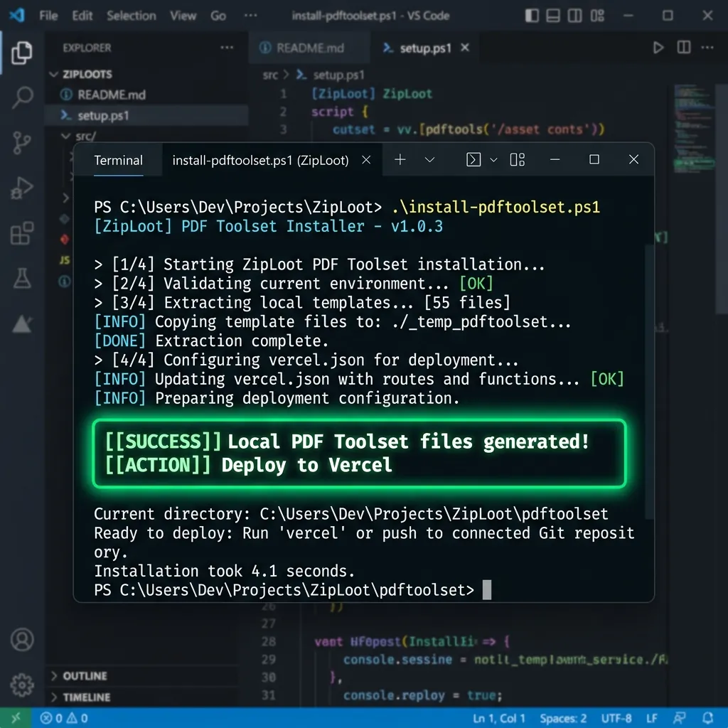Image resolution: width=728 pixels, height=728 pixels.
Task: Show errors and warnings count in status bar
Action: (64, 718)
